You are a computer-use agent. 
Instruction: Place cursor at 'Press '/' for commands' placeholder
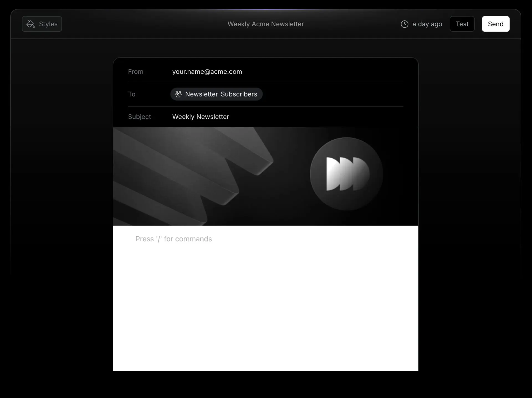click(x=173, y=239)
